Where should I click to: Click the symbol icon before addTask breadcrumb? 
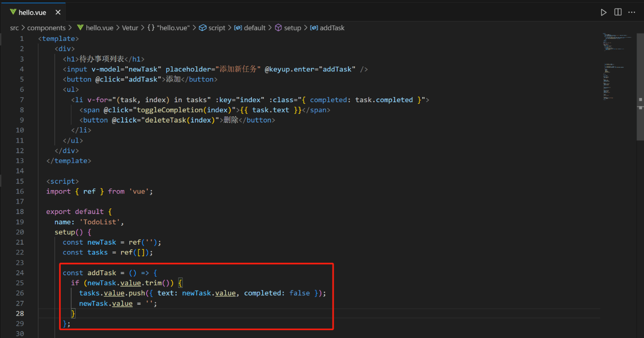314,28
